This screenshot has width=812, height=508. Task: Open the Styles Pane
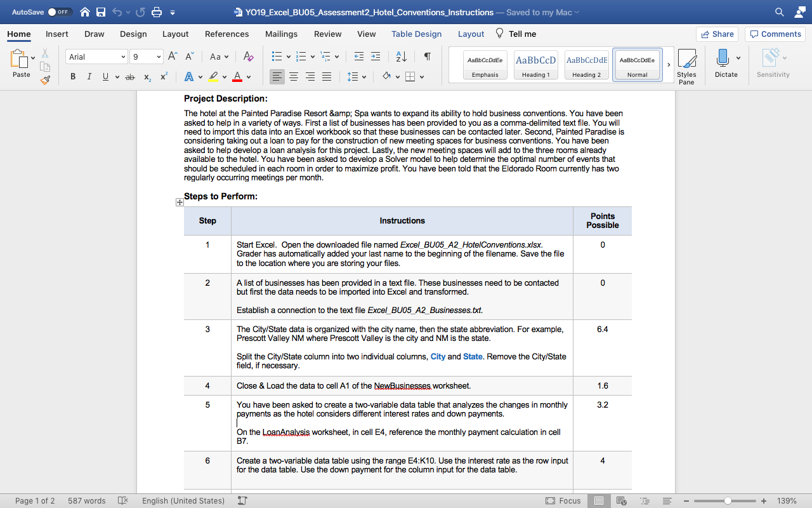[686, 65]
